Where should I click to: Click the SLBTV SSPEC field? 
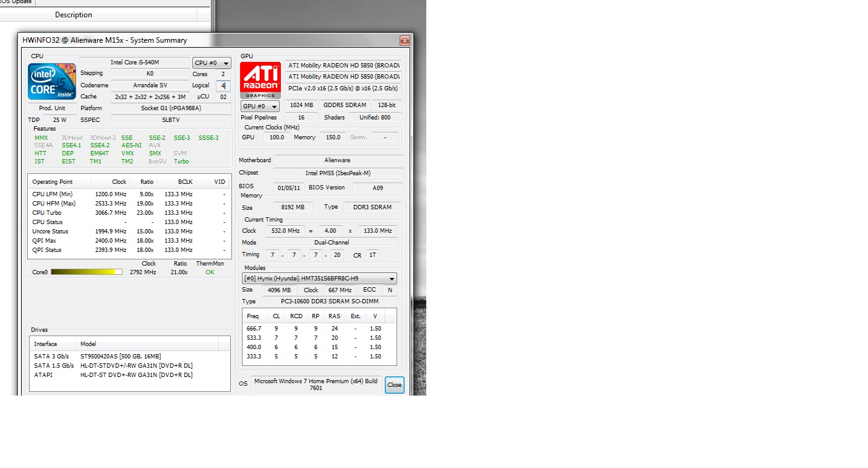[171, 120]
